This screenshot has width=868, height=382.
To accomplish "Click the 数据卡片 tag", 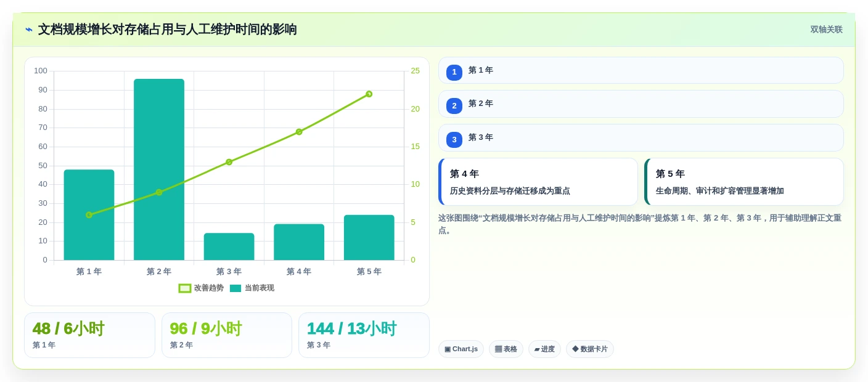I will (x=590, y=349).
